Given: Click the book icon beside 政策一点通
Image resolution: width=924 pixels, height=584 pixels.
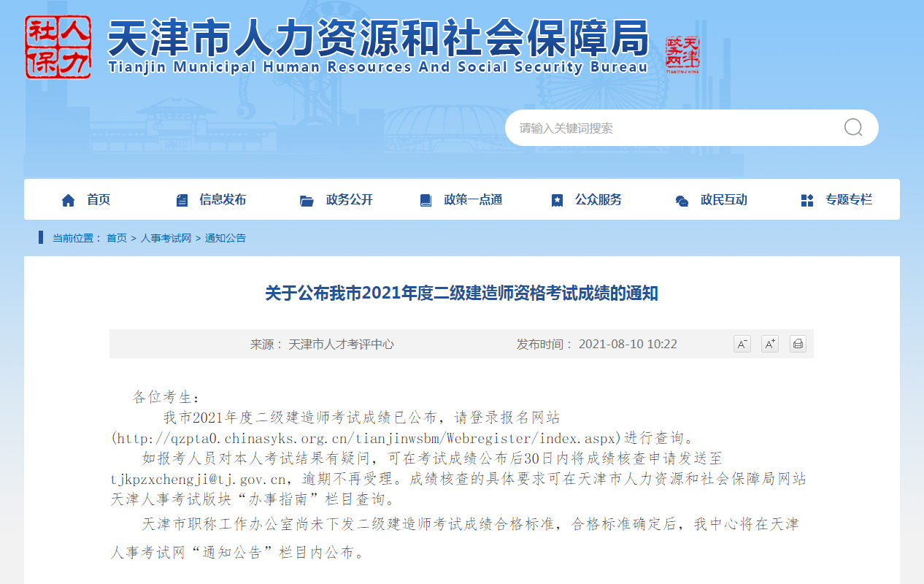Looking at the screenshot, I should [426, 200].
